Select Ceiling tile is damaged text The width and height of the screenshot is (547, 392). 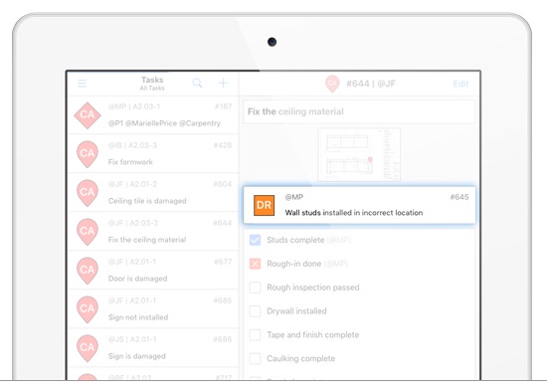click(147, 201)
